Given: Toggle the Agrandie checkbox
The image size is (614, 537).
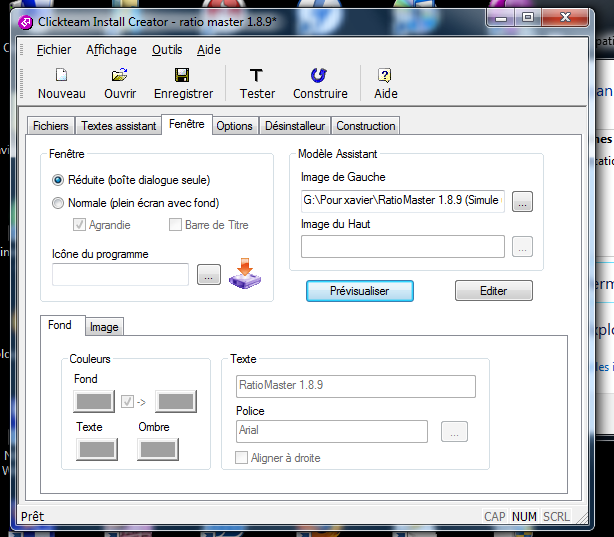Looking at the screenshot, I should [x=79, y=224].
